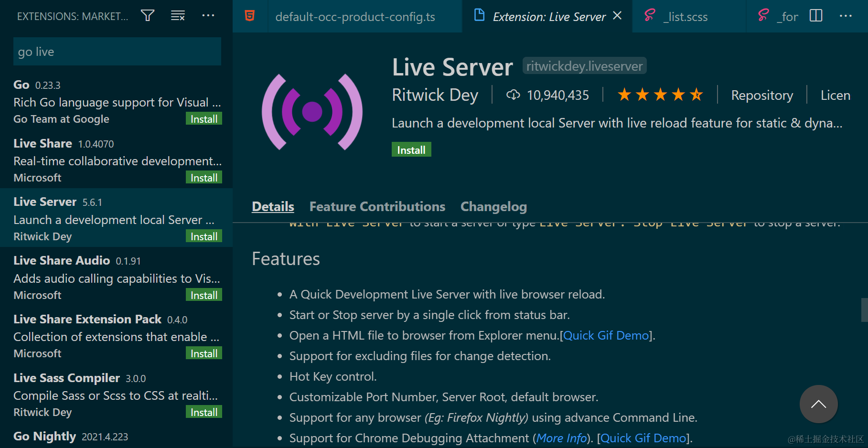This screenshot has width=868, height=448.
Task: Clear extensions search results icon
Action: (x=178, y=16)
